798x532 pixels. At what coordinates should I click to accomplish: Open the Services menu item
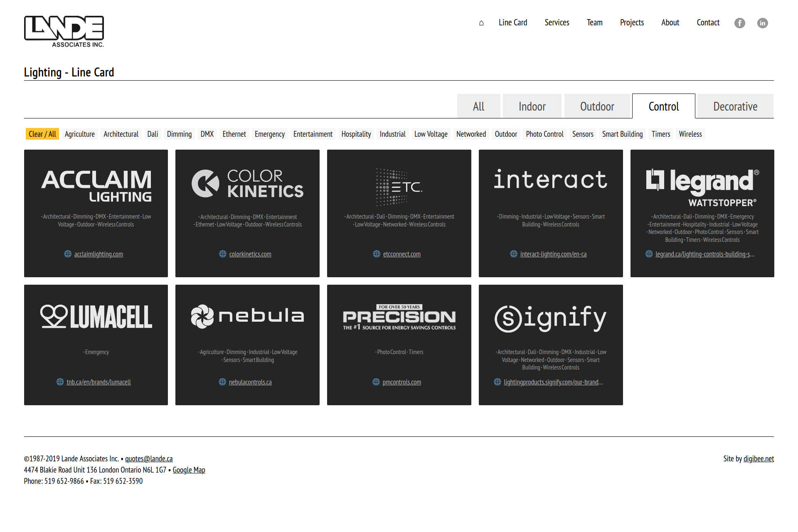[x=557, y=23]
